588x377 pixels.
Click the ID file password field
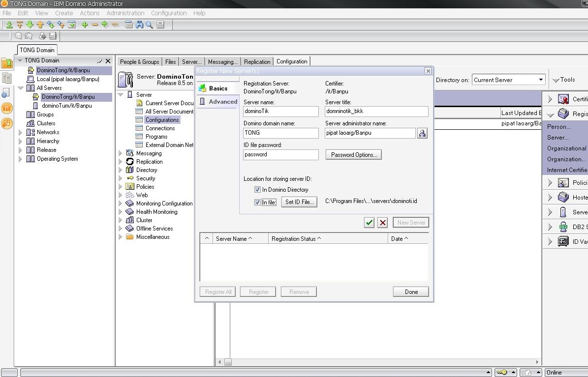[x=281, y=155]
